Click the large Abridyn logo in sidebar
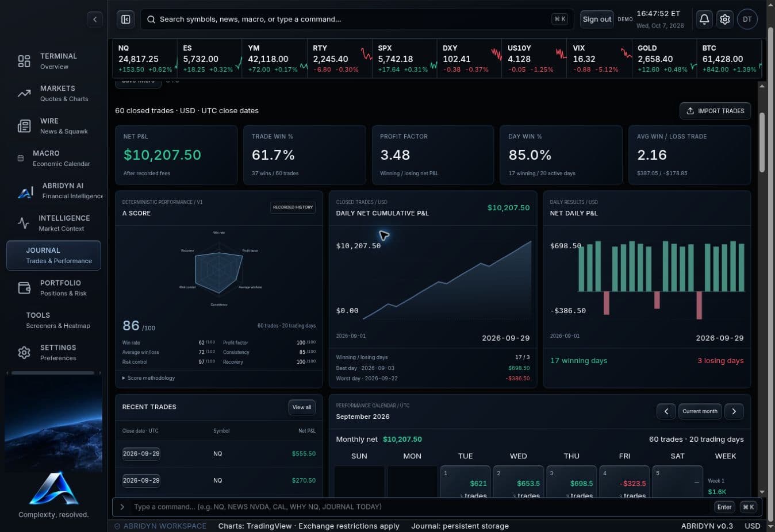The image size is (775, 532). (53, 489)
